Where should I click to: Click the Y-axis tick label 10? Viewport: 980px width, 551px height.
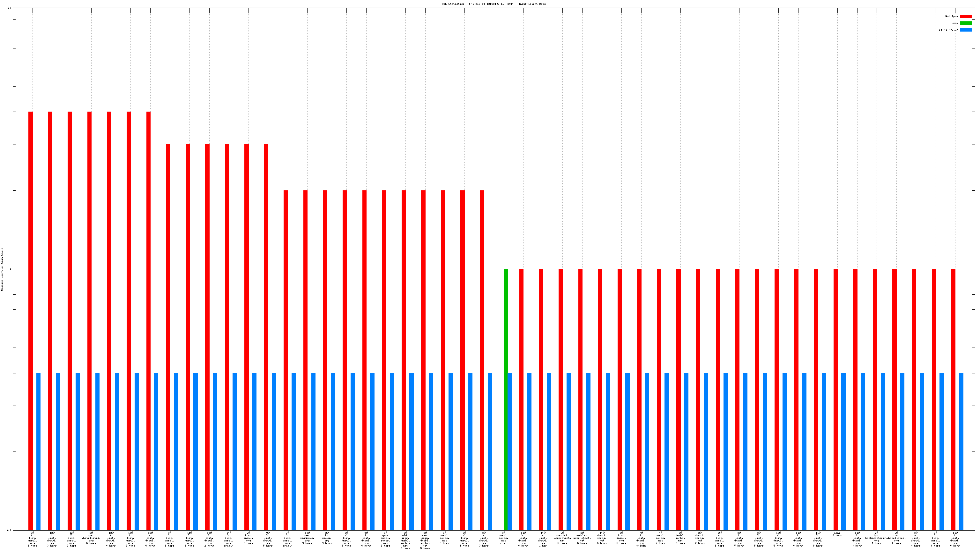(x=10, y=8)
